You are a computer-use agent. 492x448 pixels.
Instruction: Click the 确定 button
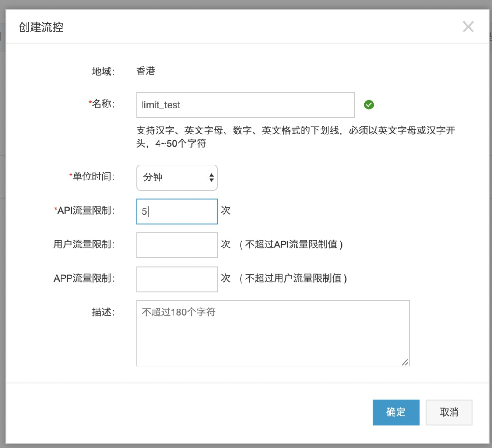(396, 412)
